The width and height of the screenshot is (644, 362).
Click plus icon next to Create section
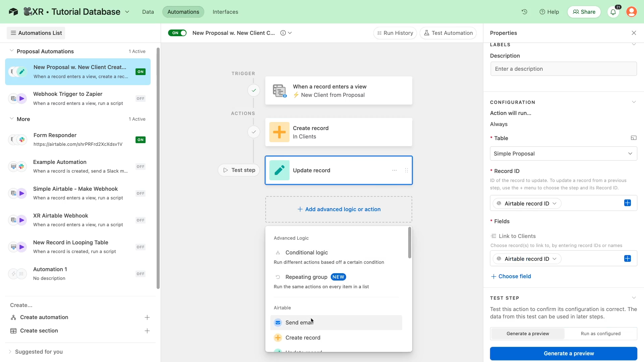coord(147,331)
